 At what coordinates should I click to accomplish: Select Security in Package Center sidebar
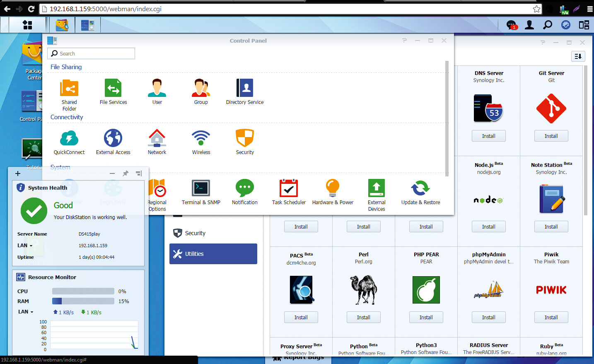(x=213, y=233)
